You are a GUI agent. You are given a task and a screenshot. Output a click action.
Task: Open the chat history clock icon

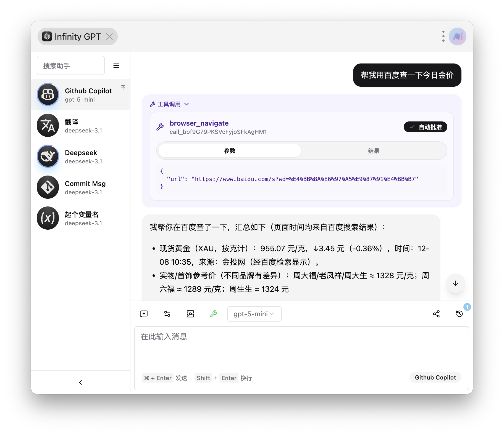[459, 314]
